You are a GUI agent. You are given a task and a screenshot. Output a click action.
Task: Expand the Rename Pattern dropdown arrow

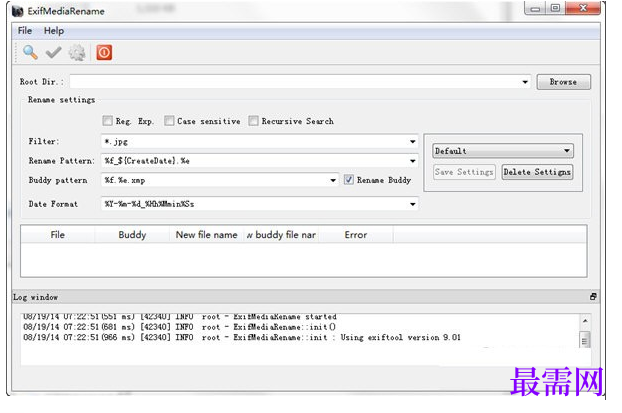pyautogui.click(x=413, y=161)
